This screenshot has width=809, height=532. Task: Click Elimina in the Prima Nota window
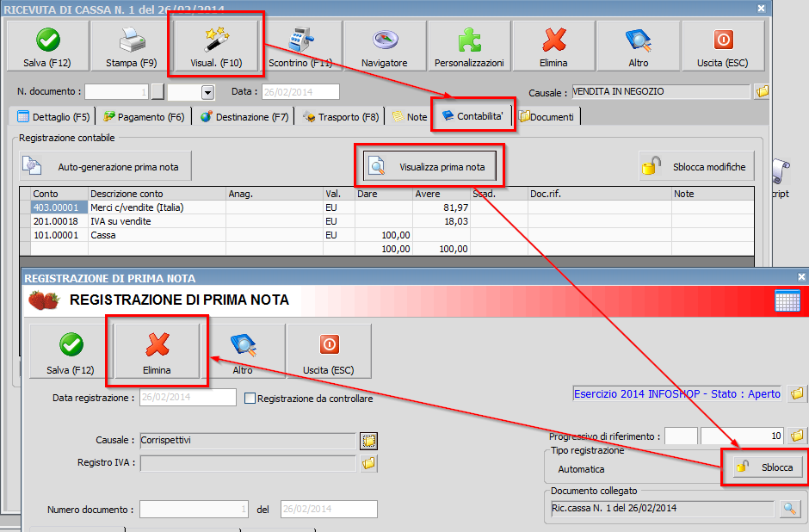pos(157,351)
